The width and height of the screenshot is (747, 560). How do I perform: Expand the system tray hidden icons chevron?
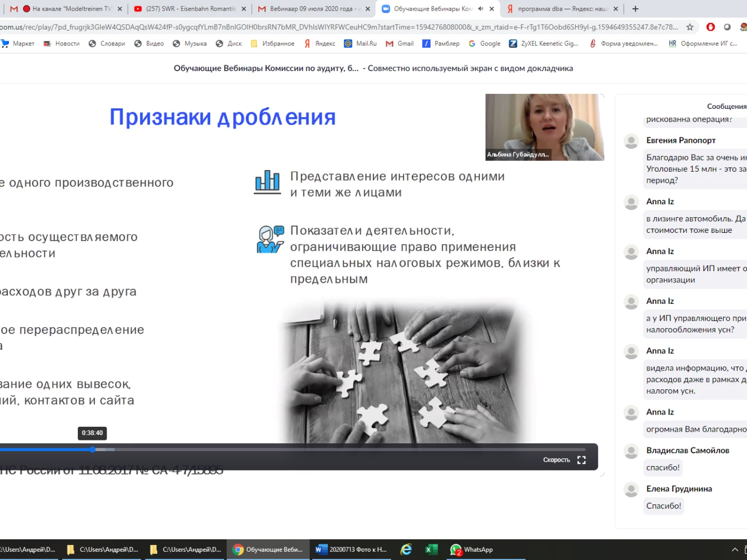point(734,550)
